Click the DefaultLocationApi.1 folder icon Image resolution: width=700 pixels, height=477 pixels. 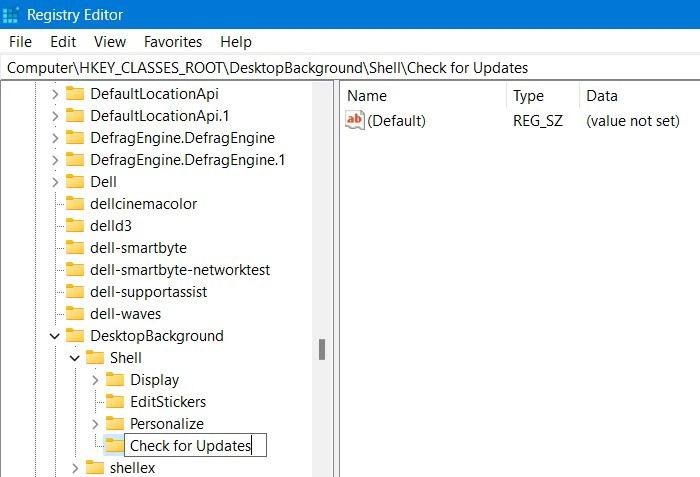(75, 115)
